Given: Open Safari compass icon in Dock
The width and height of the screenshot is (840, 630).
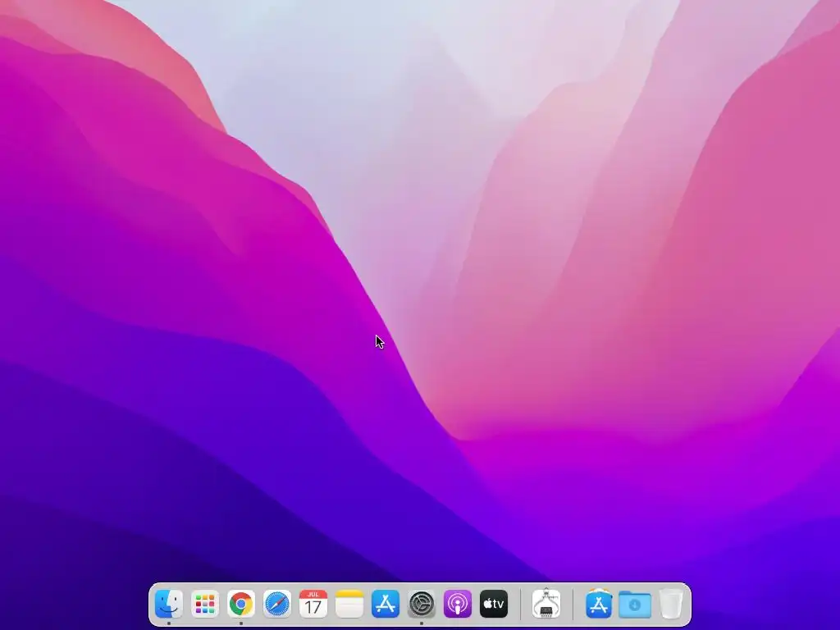Looking at the screenshot, I should (277, 604).
